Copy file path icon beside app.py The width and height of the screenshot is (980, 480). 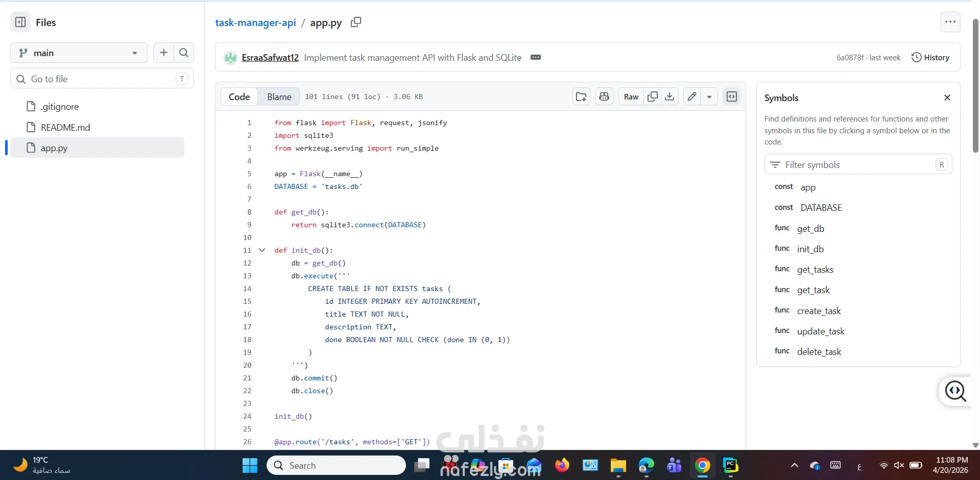click(x=356, y=22)
